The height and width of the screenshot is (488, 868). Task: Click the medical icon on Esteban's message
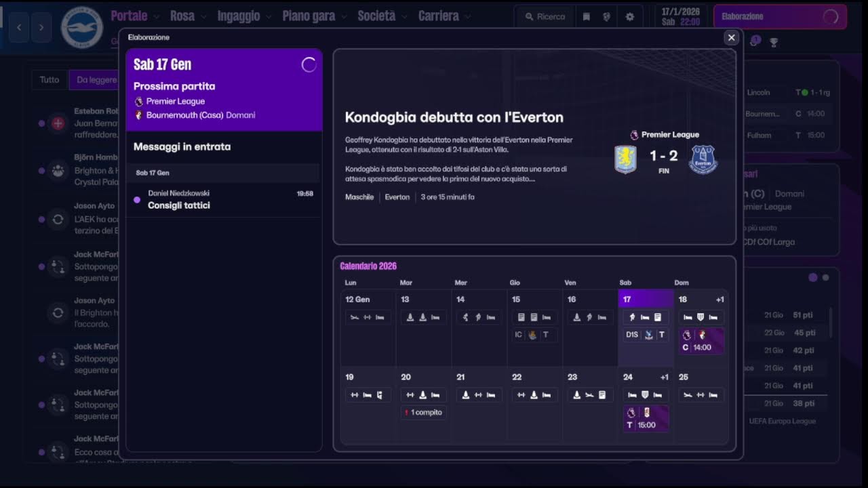tap(58, 123)
